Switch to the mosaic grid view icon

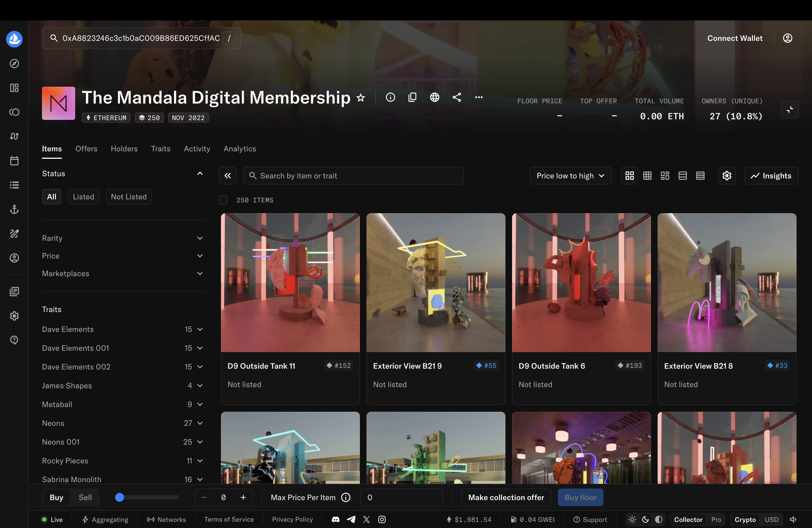pos(665,176)
